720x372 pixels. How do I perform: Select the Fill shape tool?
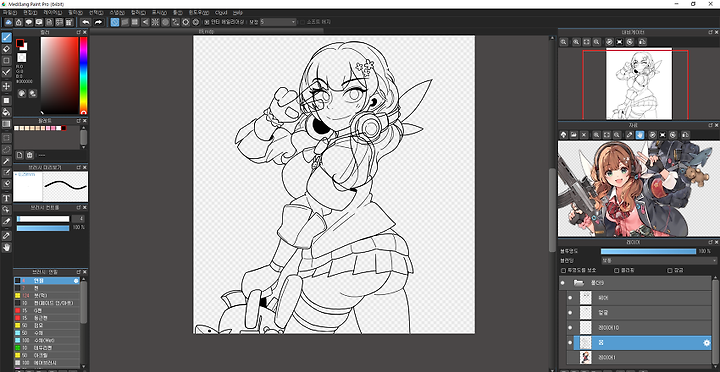[6, 100]
